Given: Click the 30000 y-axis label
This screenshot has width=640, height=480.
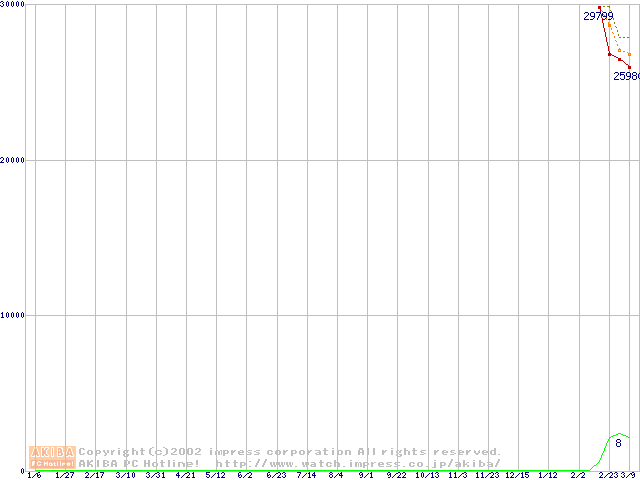Looking at the screenshot, I should 13,5.
